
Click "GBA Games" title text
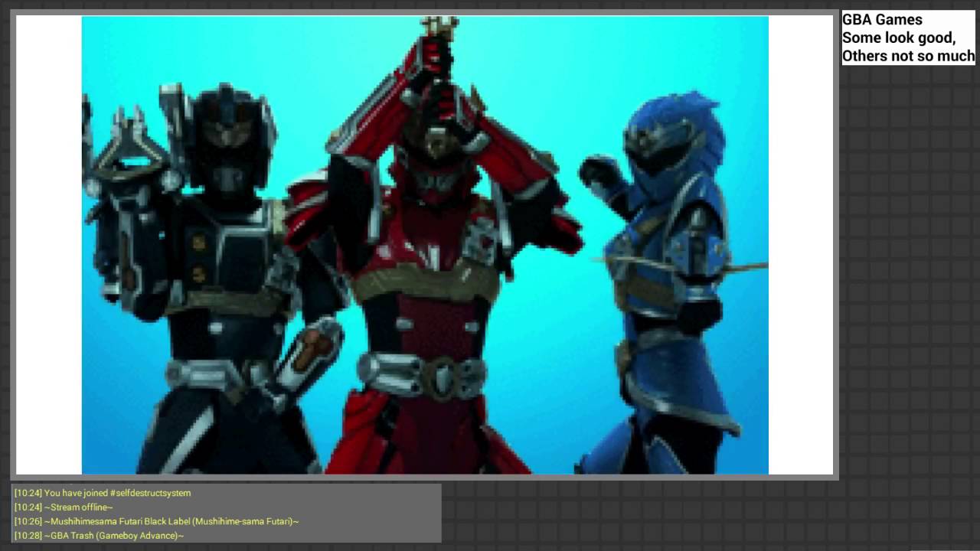[882, 20]
